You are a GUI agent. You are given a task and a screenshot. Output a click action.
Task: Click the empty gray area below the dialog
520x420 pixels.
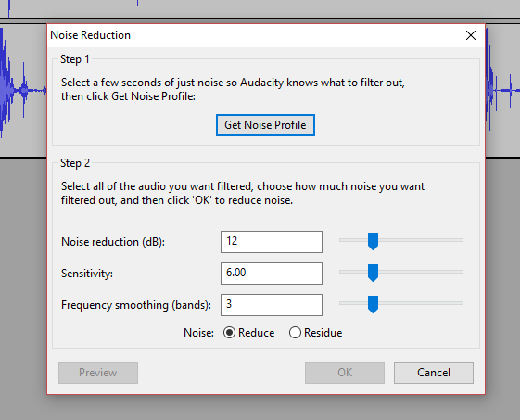(x=260, y=407)
